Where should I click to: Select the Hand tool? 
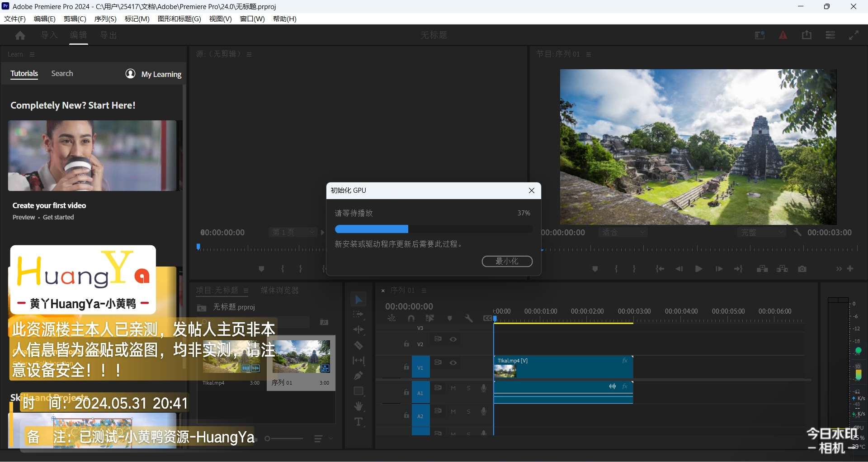tap(359, 406)
